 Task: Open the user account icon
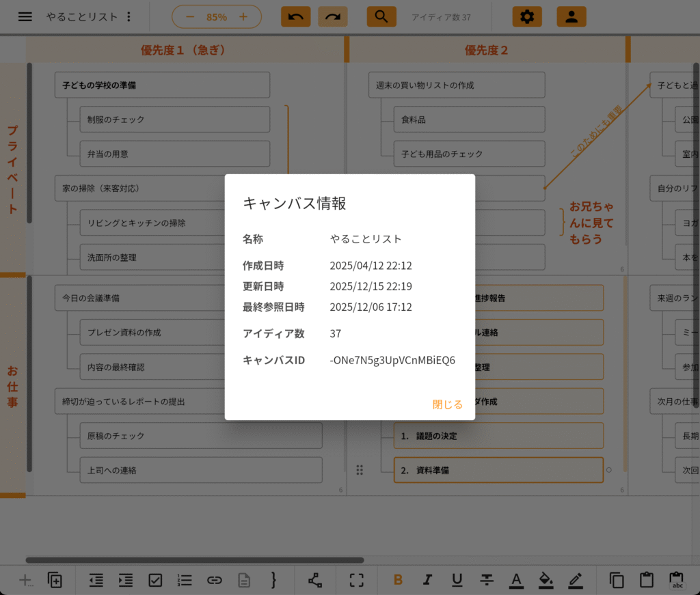[571, 16]
